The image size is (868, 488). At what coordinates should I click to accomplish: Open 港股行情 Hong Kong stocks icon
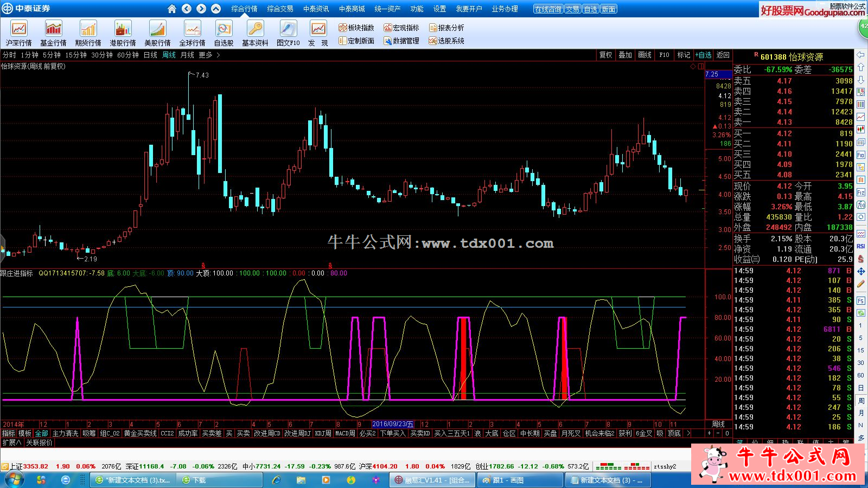(123, 33)
